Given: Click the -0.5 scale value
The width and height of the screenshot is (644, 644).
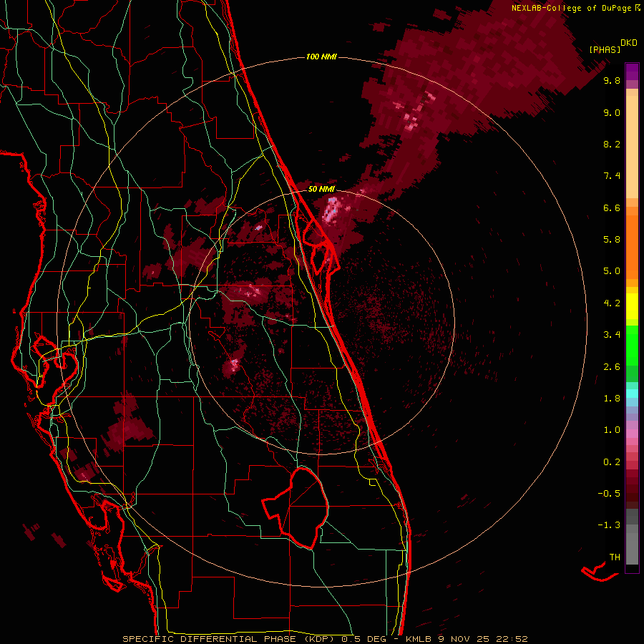Looking at the screenshot, I should 609,494.
